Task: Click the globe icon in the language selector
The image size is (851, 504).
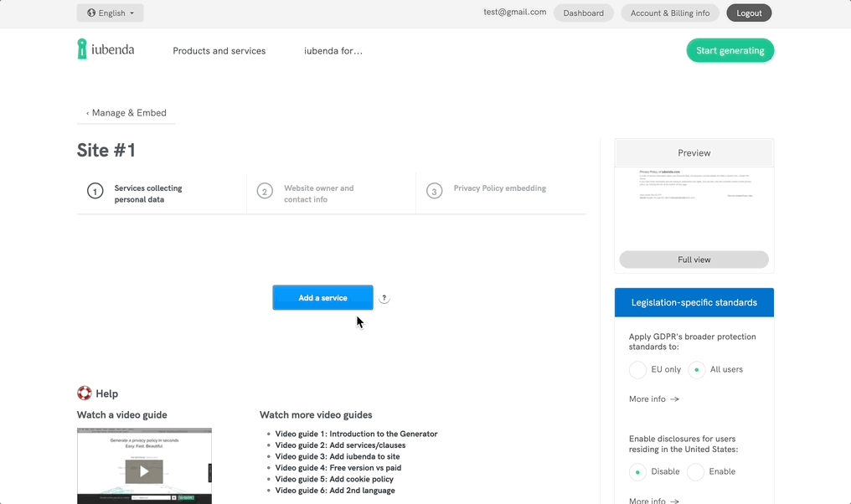Action: tap(90, 13)
